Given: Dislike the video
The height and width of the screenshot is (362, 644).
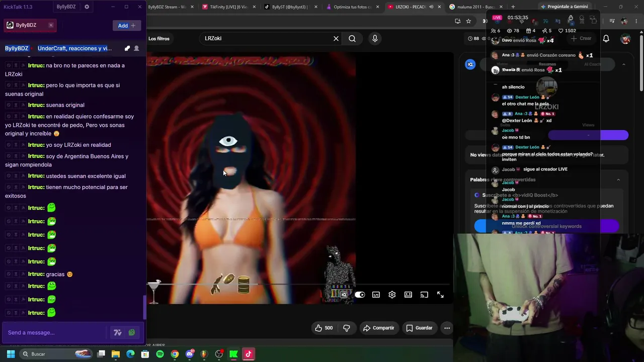Looking at the screenshot, I should pyautogui.click(x=347, y=328).
